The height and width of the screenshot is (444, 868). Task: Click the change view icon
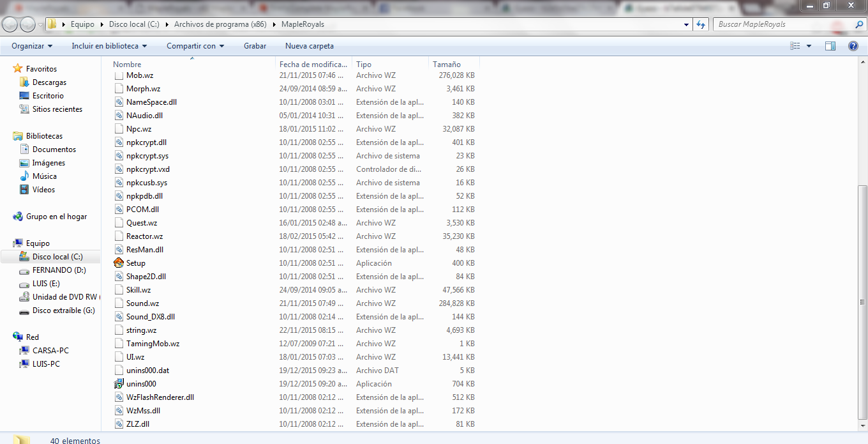(x=795, y=46)
